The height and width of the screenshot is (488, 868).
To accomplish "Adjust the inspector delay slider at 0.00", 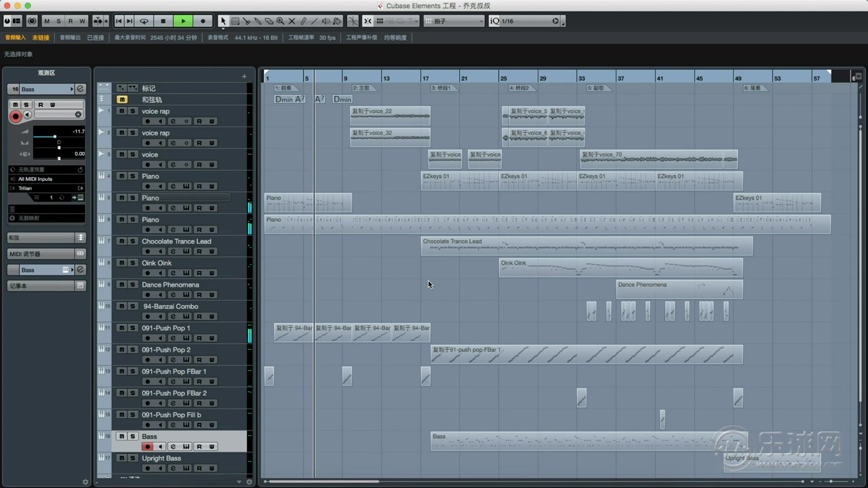I will [x=59, y=158].
